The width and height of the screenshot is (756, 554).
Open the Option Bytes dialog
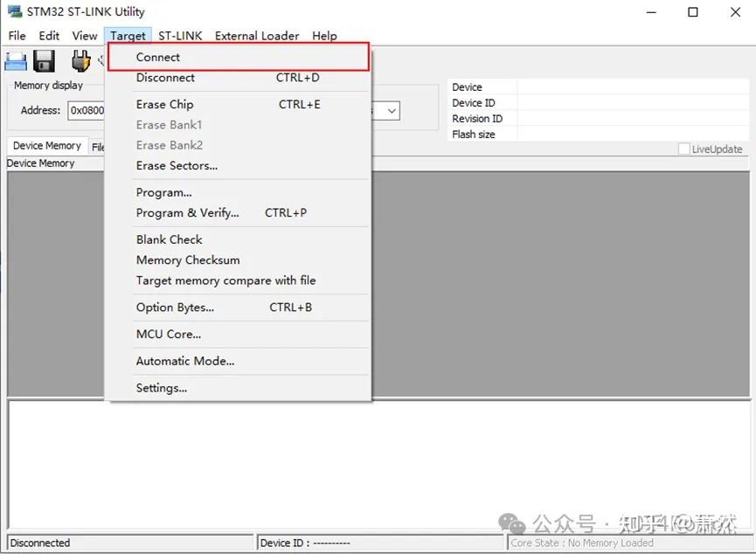173,308
